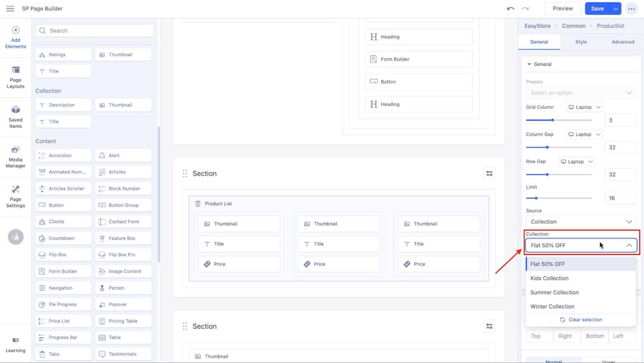644x363 pixels.
Task: Click the Limit slider track
Action: coord(559,198)
